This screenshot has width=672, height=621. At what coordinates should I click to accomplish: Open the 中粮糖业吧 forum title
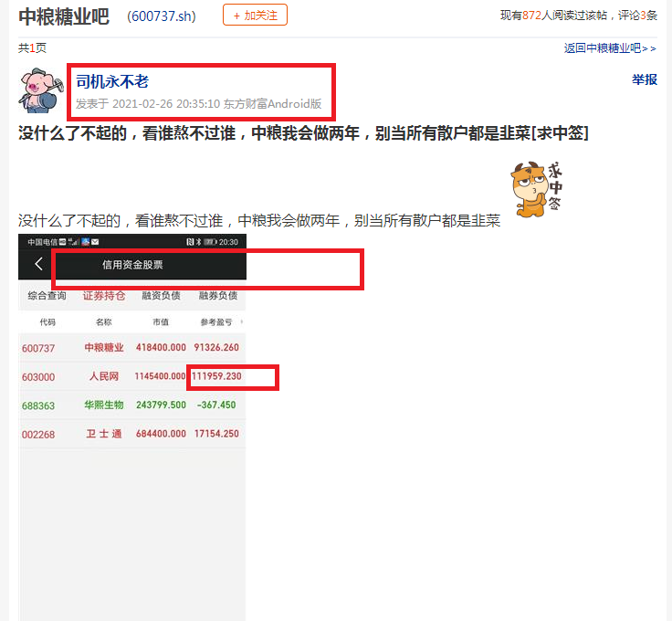(x=64, y=16)
